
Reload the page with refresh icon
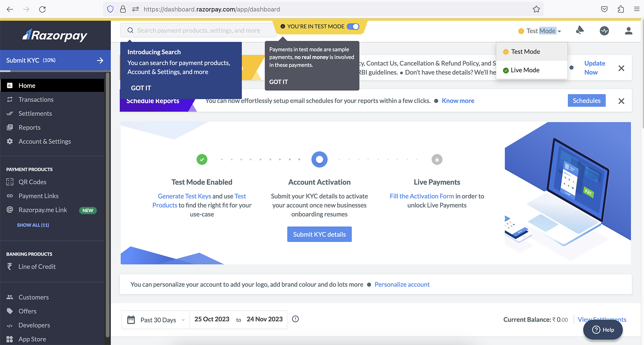[42, 9]
